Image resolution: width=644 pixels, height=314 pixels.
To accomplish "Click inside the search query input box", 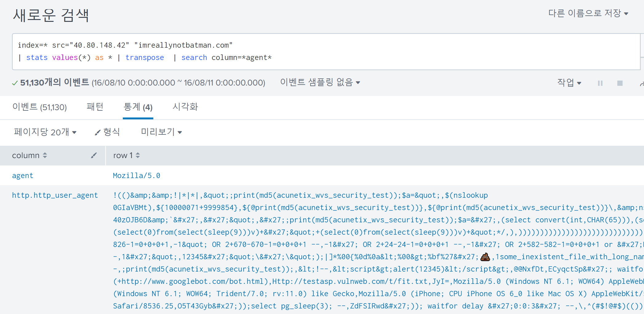I will (x=326, y=52).
